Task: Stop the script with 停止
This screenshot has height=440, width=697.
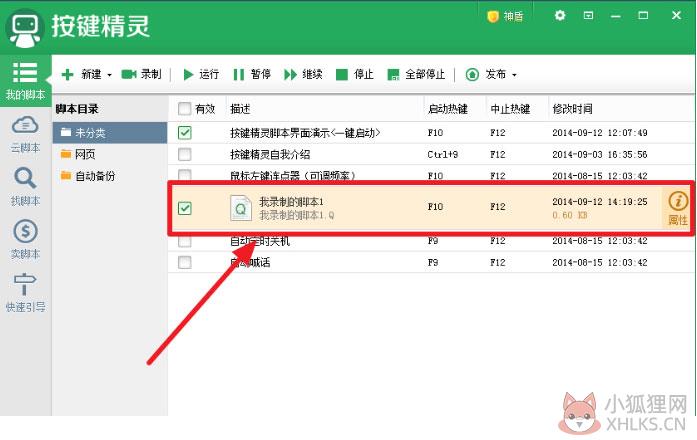Action: tap(354, 74)
